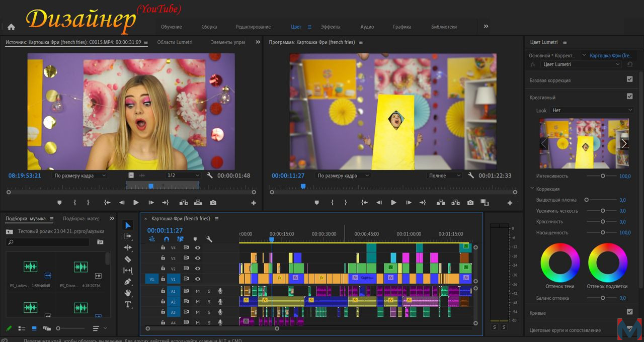
Task: Click Lift button in Program monitor
Action: point(441,203)
